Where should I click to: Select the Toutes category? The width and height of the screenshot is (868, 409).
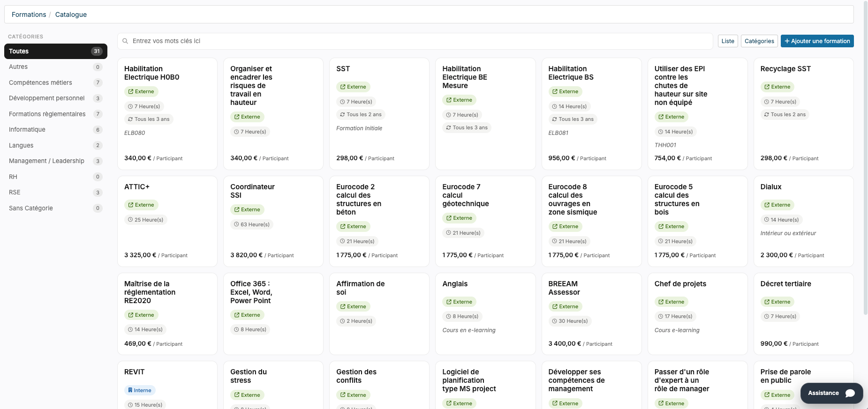pos(56,52)
